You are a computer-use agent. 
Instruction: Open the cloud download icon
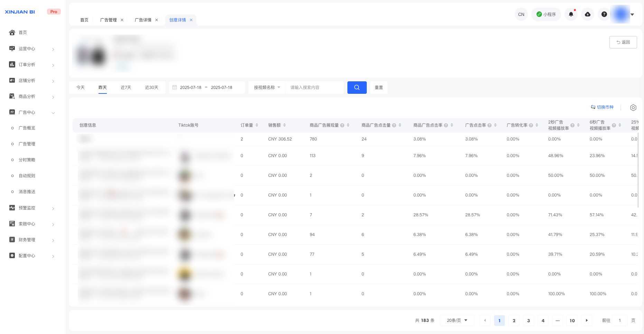pos(588,14)
